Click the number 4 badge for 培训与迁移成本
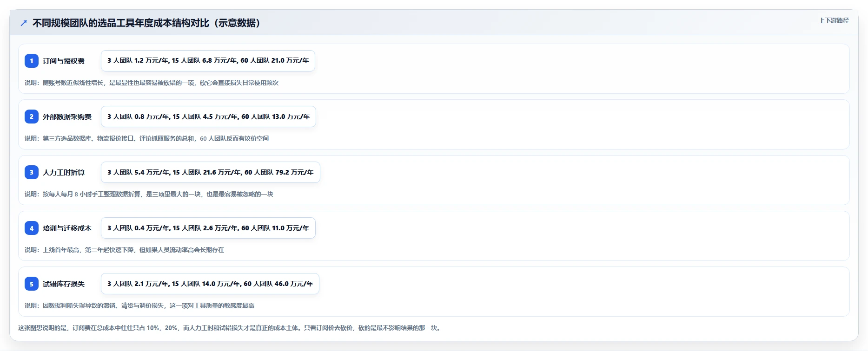This screenshot has height=351, width=868. click(32, 228)
